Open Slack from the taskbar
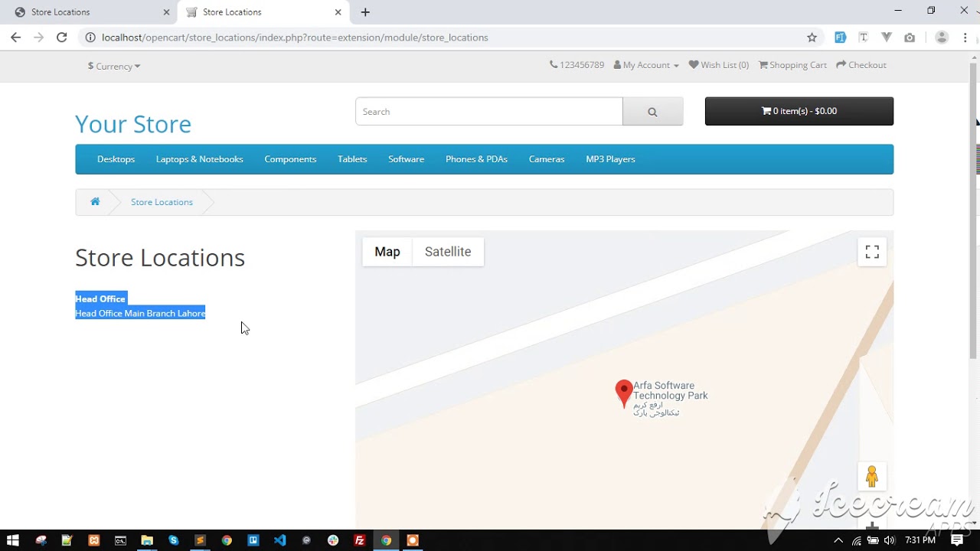The image size is (980, 551). (x=333, y=540)
